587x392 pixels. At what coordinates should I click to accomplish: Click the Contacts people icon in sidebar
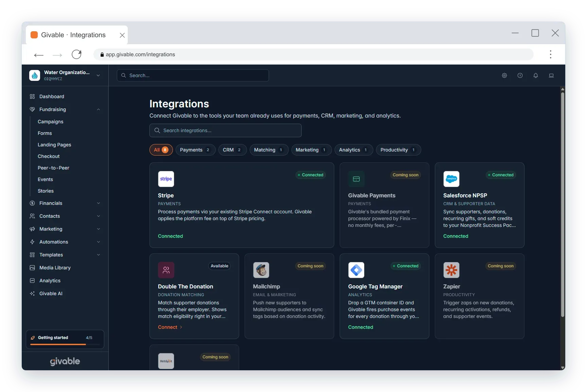coord(32,216)
